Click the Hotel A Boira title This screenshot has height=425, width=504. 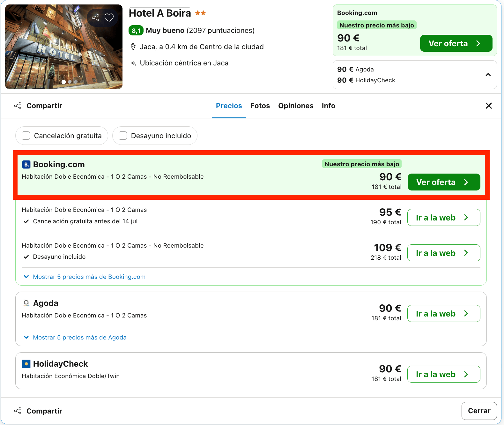point(159,13)
